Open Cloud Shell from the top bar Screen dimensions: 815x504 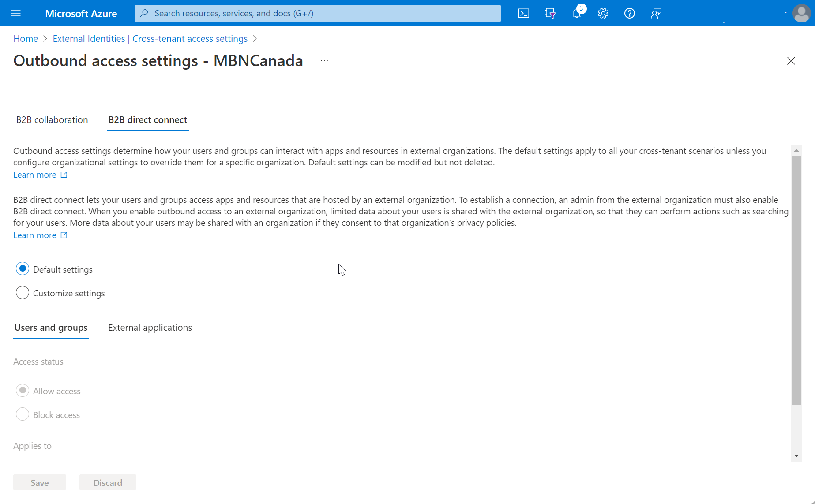[x=524, y=13]
